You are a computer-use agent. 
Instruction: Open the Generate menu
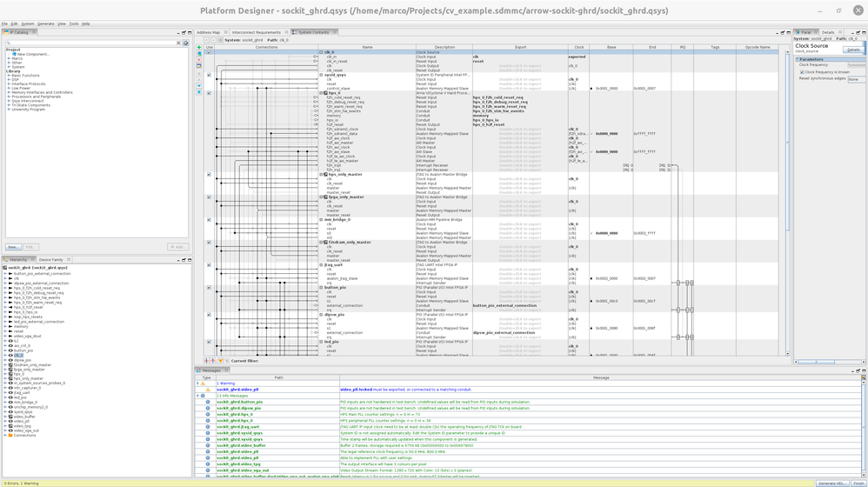click(x=45, y=23)
